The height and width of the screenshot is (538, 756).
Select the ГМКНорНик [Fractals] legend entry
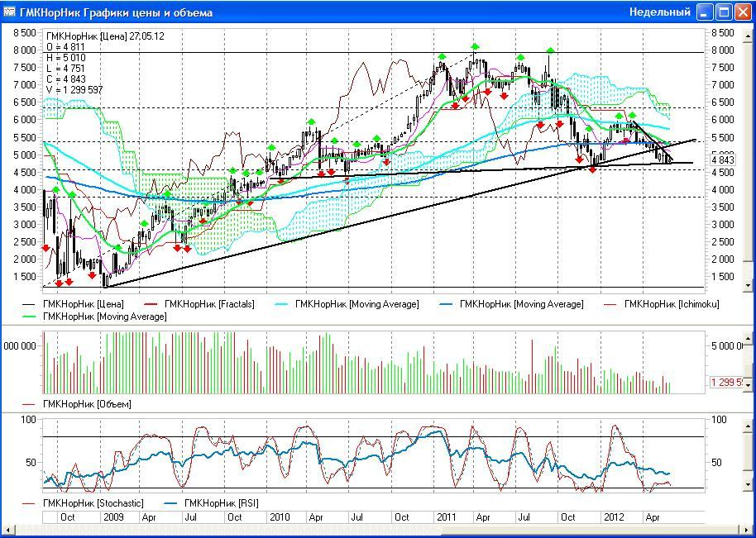click(x=209, y=304)
